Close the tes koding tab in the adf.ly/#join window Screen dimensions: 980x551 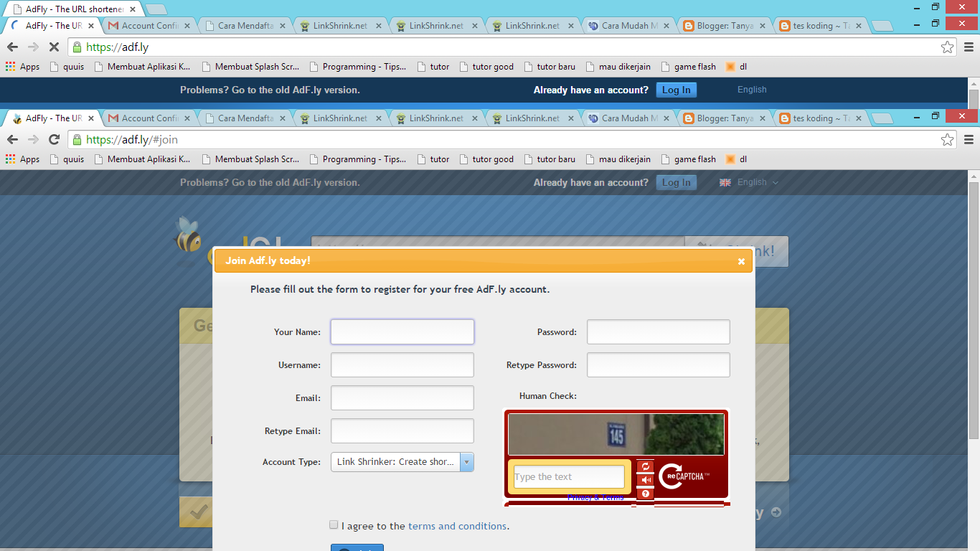pos(858,118)
